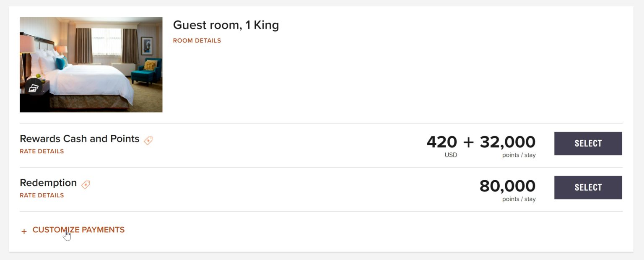This screenshot has height=260, width=644.
Task: View ROOM DETAILS for Guest room, 1 King
Action: [196, 41]
